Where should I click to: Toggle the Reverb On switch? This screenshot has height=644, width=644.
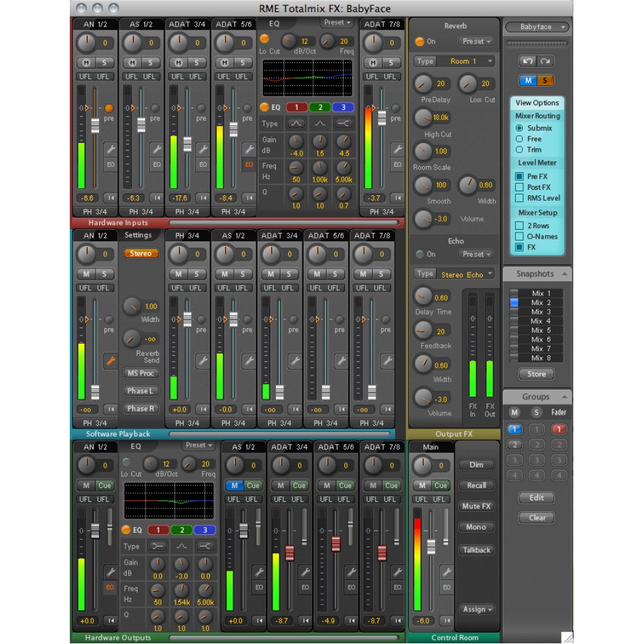click(x=420, y=41)
